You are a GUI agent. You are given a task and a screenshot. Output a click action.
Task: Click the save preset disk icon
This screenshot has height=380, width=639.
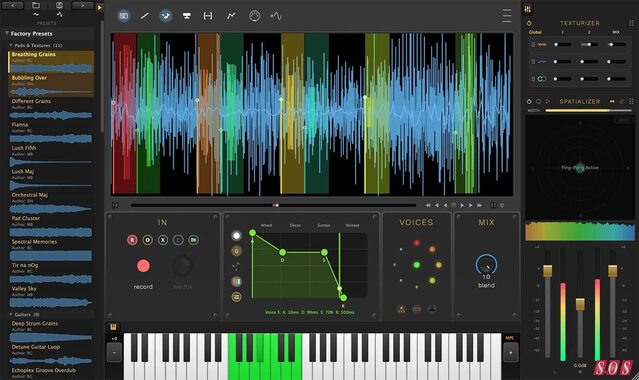click(x=59, y=5)
